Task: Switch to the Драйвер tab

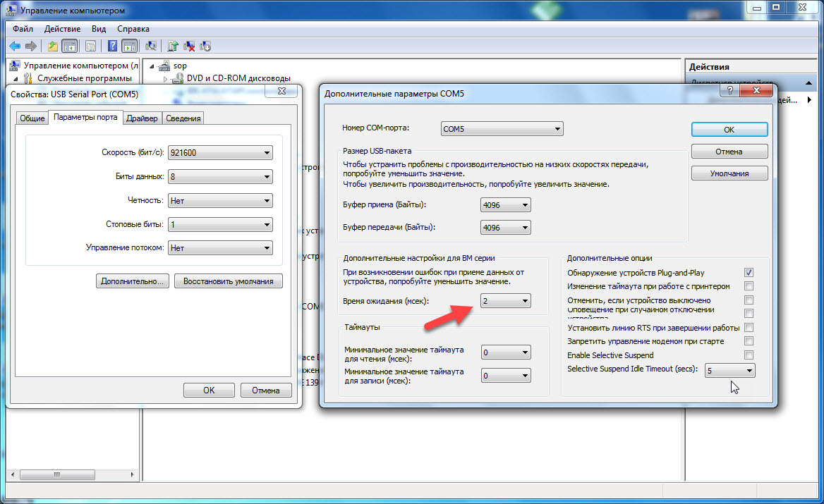Action: tap(142, 118)
